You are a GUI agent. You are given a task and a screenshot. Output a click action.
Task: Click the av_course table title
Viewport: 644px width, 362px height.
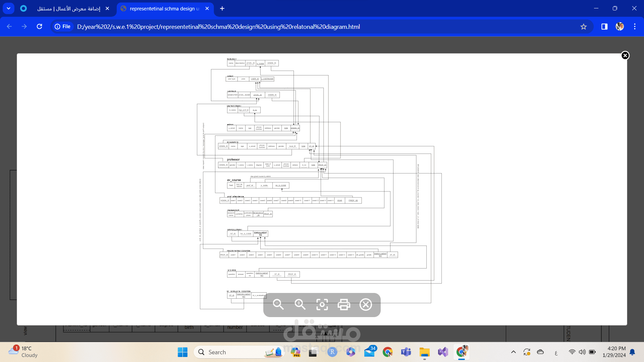tap(234, 180)
